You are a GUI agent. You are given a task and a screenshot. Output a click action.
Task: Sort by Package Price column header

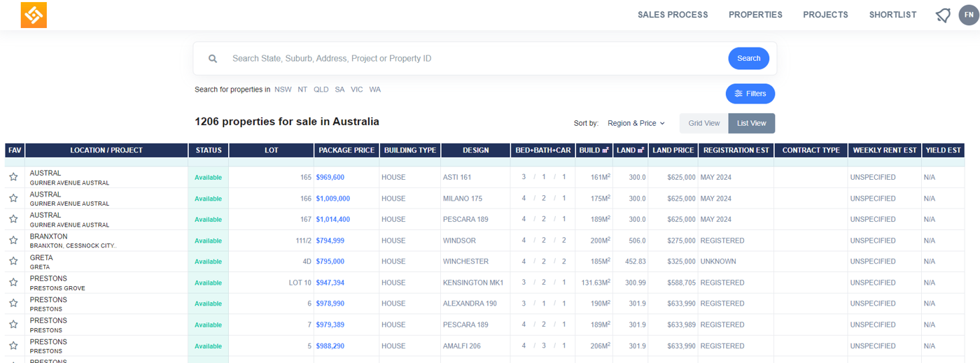tap(346, 150)
